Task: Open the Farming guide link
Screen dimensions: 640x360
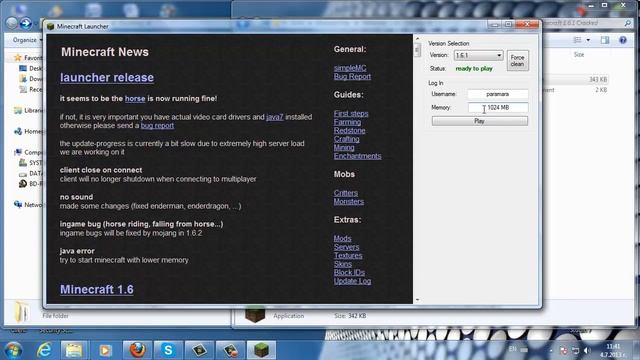Action: coord(347,122)
